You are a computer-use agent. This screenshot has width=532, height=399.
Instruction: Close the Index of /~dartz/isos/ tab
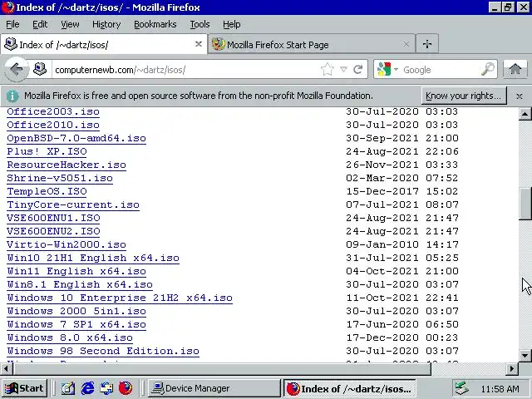click(199, 44)
